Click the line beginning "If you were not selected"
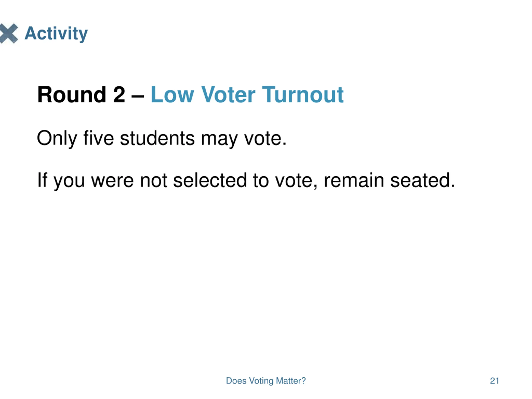This screenshot has height=399, width=532. tap(246, 181)
